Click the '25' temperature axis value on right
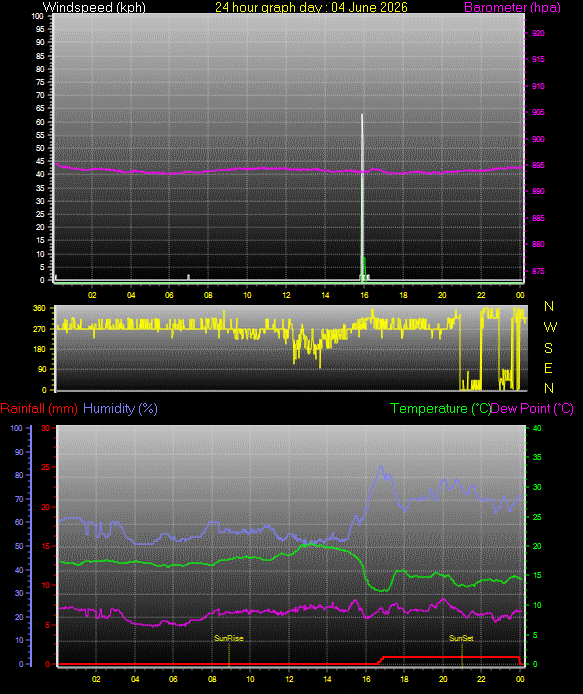This screenshot has height=694, width=583. coord(537,517)
